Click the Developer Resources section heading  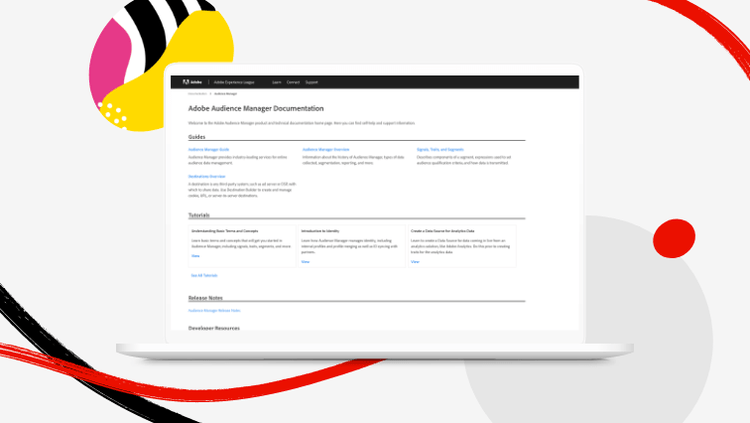click(x=214, y=328)
